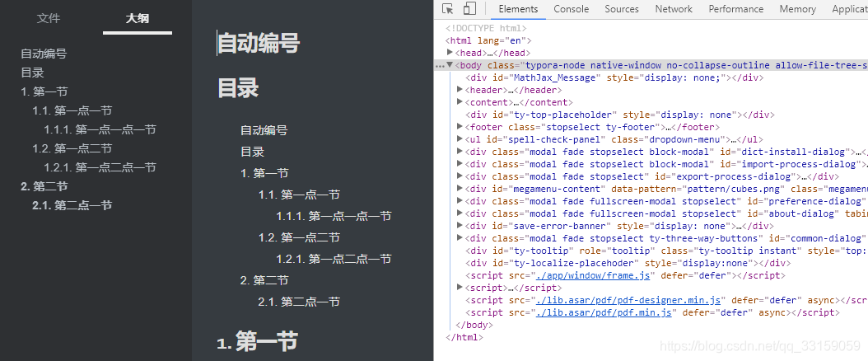Screen dimensions: 868x361
Task: Expand the footer ty-footer node
Action: (x=460, y=127)
